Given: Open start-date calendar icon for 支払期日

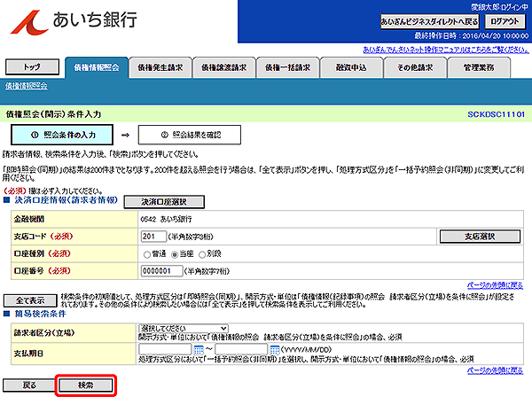Looking at the screenshot, I should point(199,349).
